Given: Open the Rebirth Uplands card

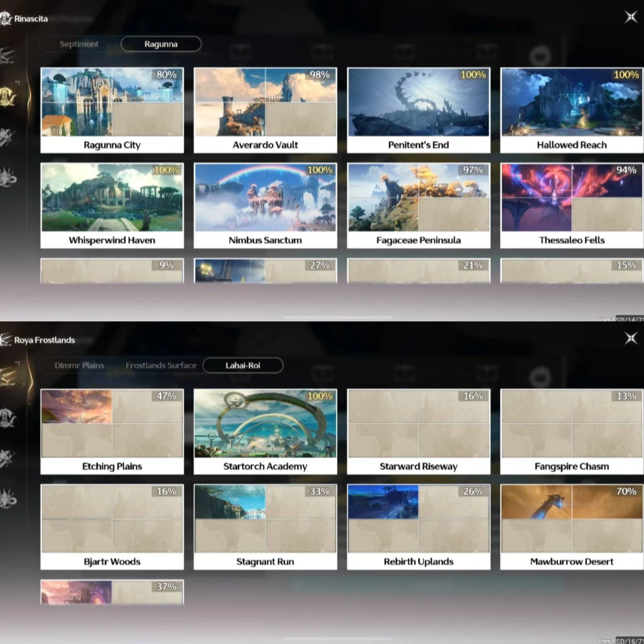Looking at the screenshot, I should coord(419,527).
